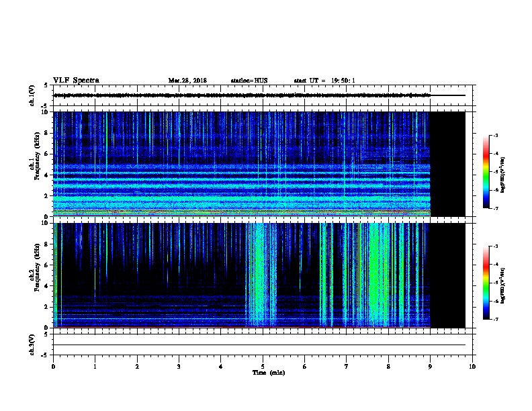Click the "ch.1(V)" waveform axis label
The image size is (532, 411).
point(32,95)
